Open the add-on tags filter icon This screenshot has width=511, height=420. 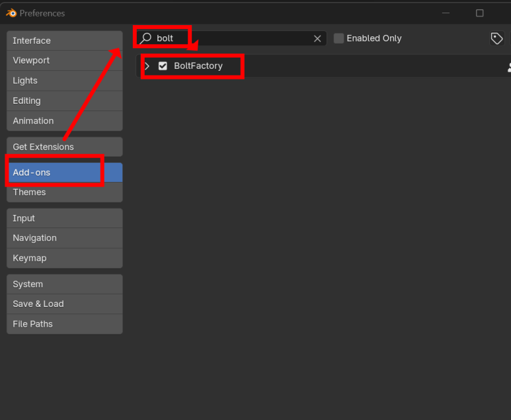(x=497, y=38)
